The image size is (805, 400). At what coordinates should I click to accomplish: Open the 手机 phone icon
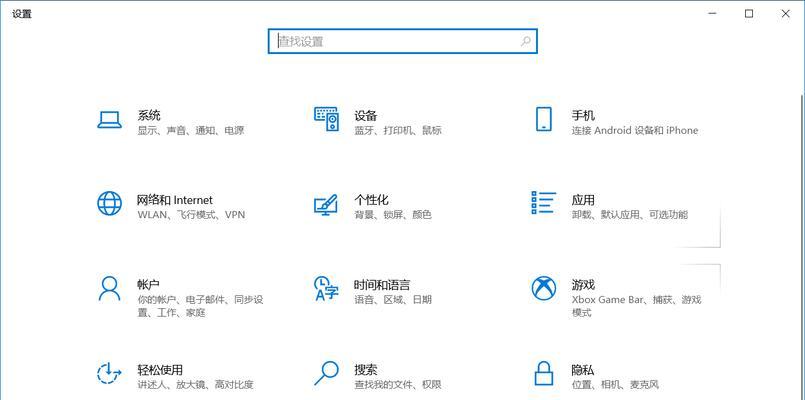(544, 119)
